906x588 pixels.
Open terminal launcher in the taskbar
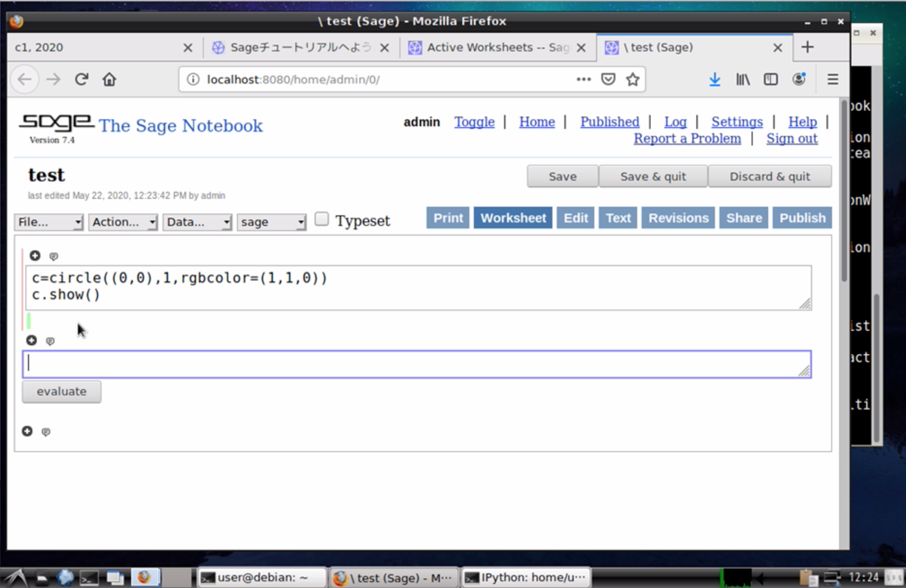tap(89, 578)
